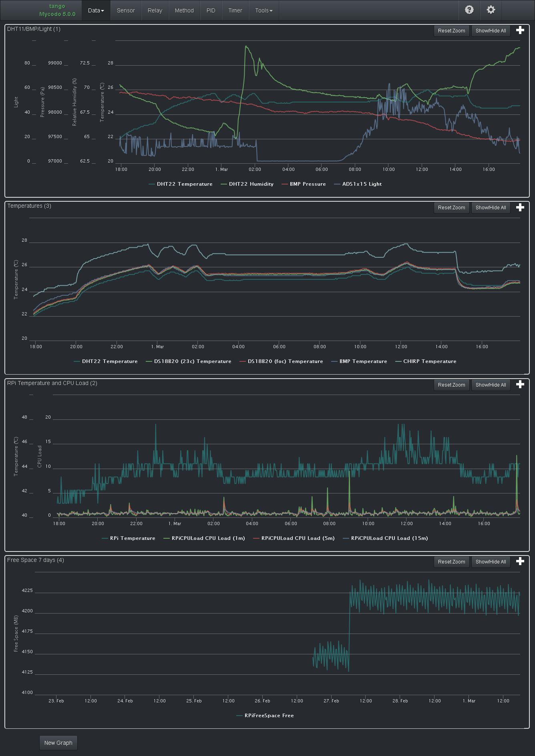Screen dimensions: 535x756
Task: Open the Method page
Action: (x=184, y=10)
